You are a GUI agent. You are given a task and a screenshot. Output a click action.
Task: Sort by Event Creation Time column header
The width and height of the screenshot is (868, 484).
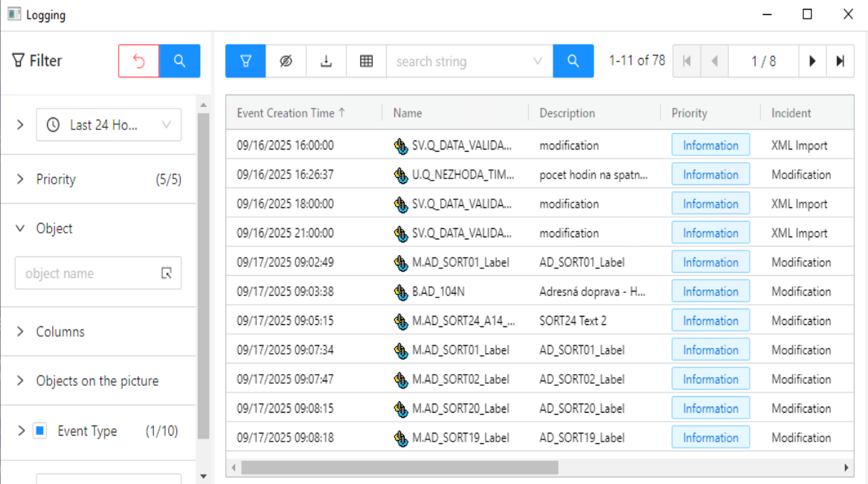[291, 113]
